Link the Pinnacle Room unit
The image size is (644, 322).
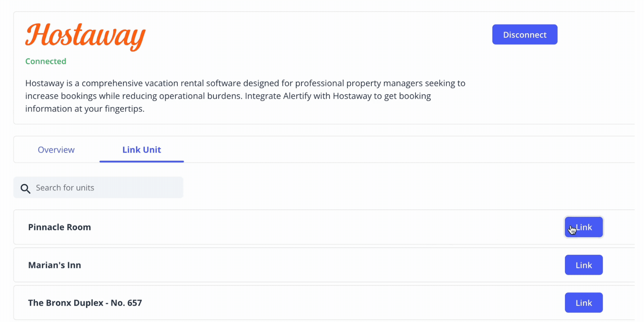[584, 227]
